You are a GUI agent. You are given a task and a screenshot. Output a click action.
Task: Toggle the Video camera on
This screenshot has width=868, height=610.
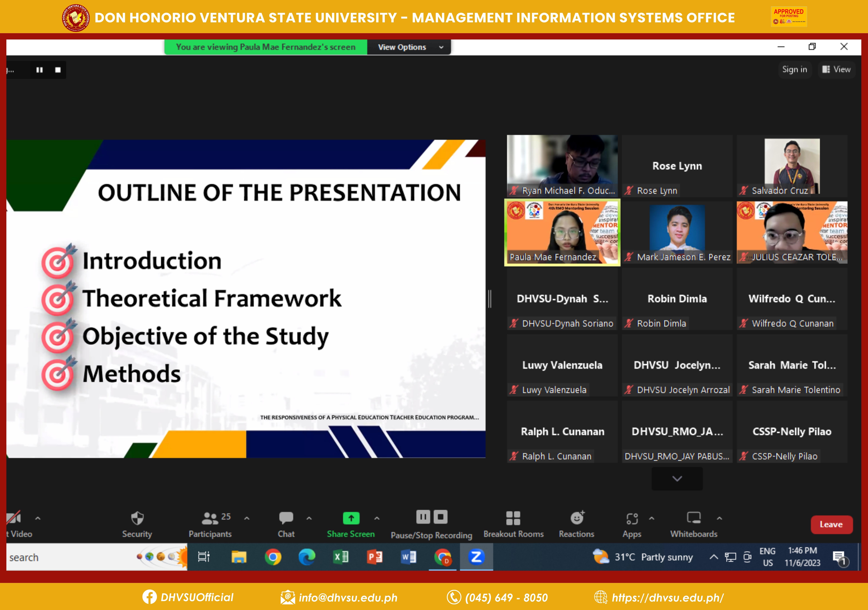click(14, 518)
